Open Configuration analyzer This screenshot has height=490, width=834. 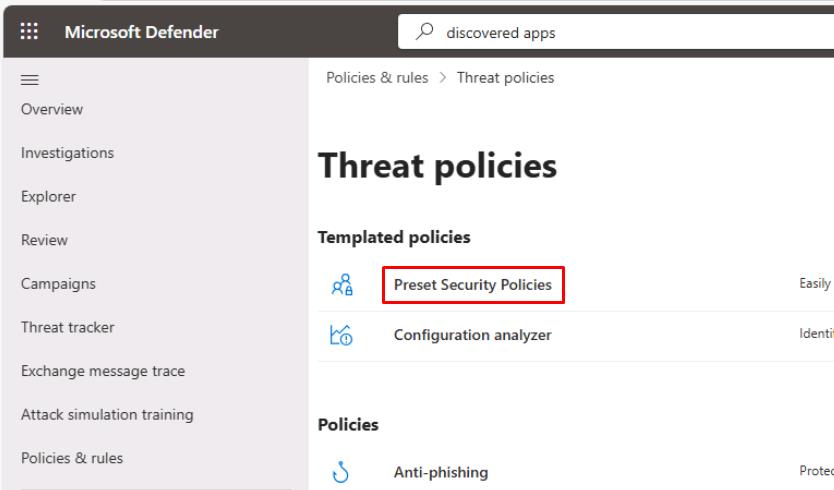pyautogui.click(x=472, y=335)
